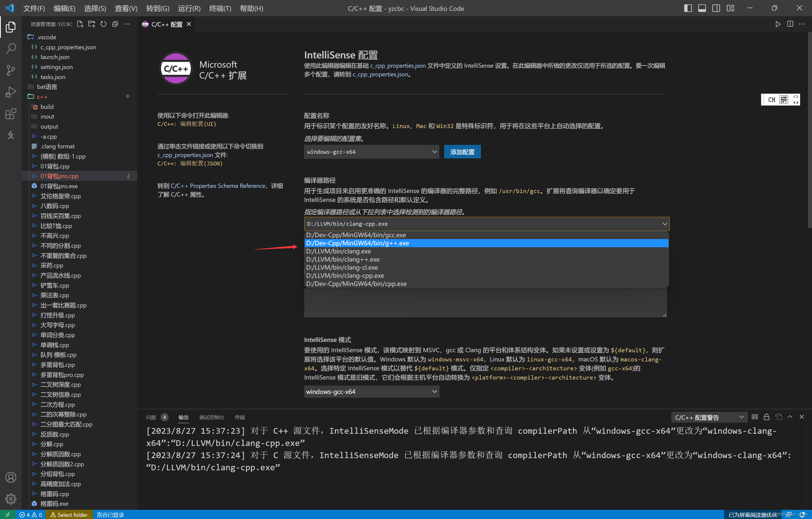Open 01背包pro.cpp file
Screen dimensions: 812x519
point(79,176)
